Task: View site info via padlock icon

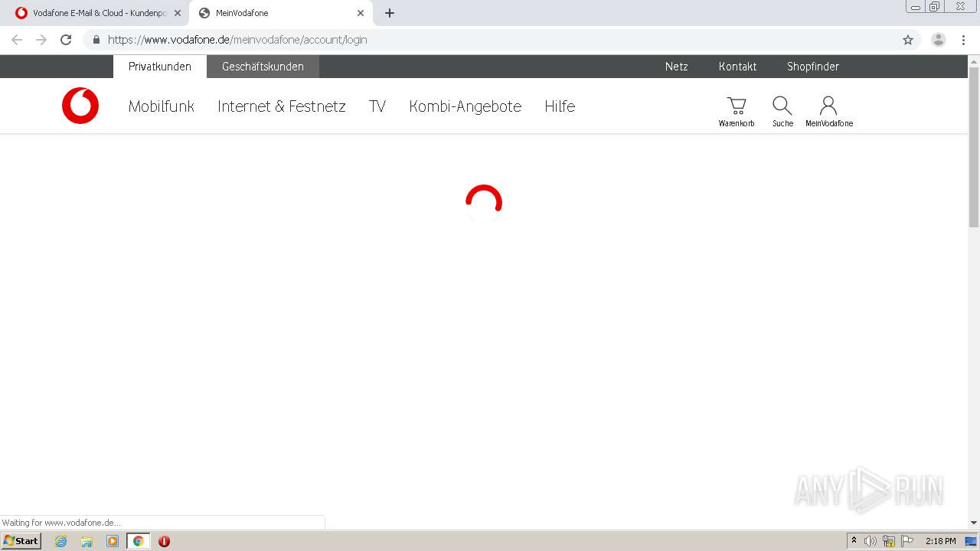Action: click(x=96, y=40)
